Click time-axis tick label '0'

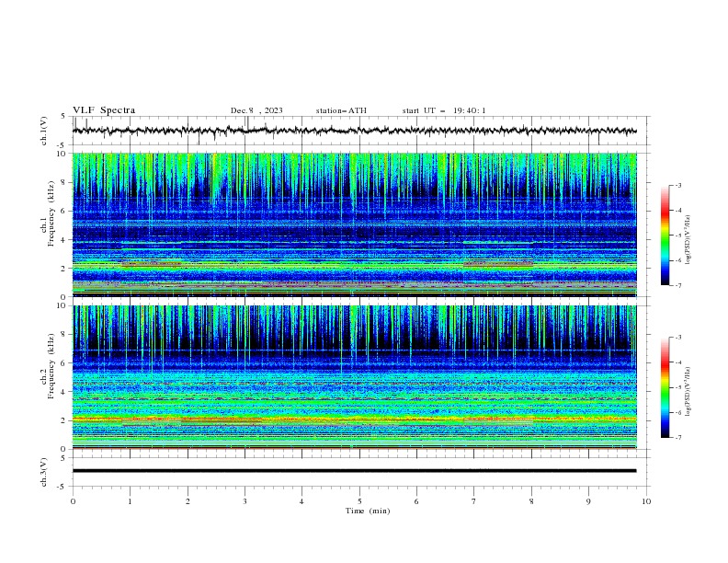73,501
